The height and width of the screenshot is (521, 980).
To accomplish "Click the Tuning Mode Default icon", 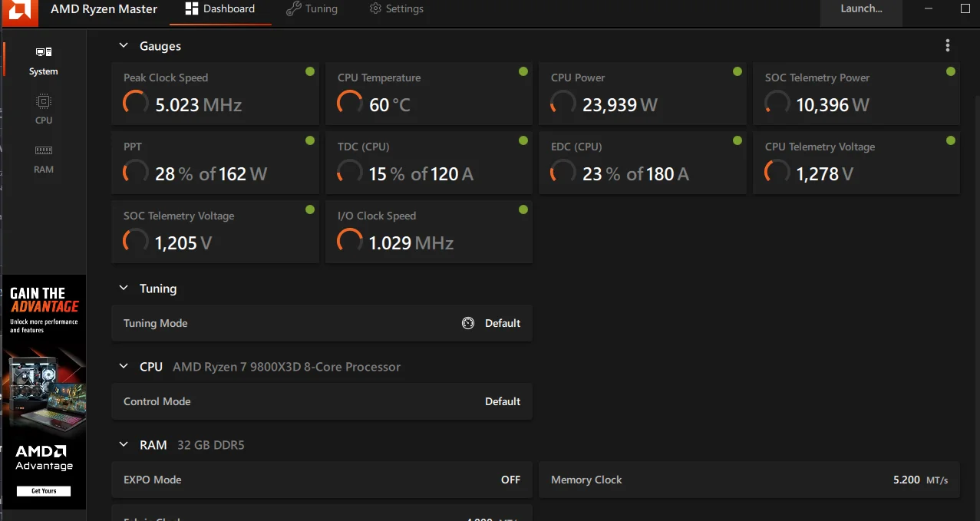I will (x=468, y=323).
